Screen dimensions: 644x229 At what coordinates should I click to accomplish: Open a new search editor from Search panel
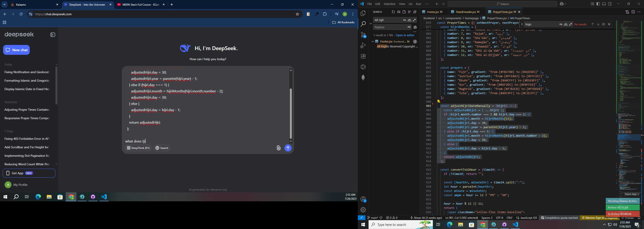[x=404, y=12]
